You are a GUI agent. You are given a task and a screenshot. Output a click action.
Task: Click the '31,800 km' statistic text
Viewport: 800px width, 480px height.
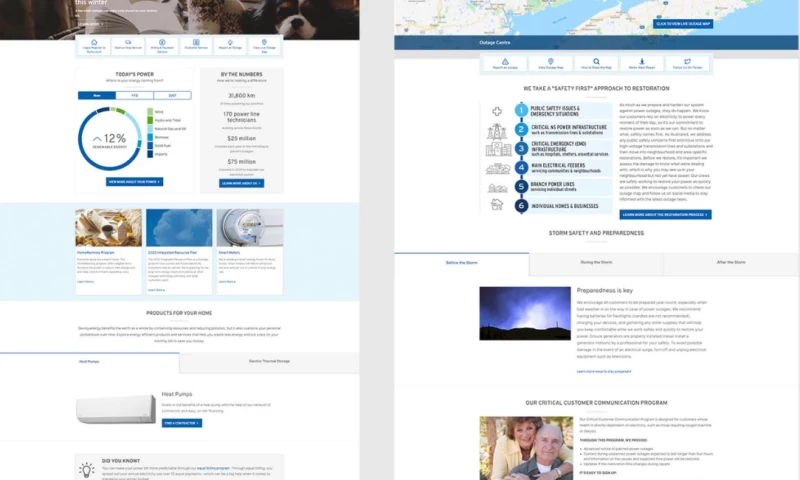[241, 95]
